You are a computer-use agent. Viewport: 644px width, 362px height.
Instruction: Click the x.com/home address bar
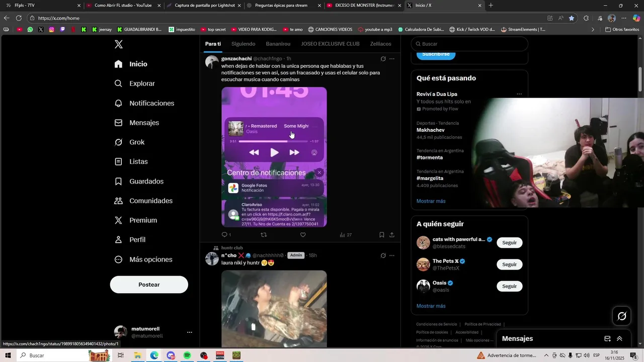[284, 18]
